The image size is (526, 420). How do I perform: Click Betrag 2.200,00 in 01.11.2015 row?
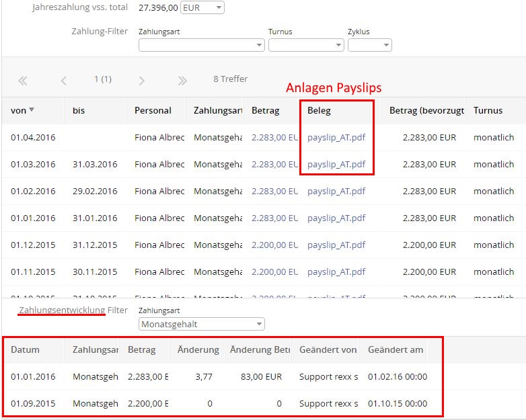[274, 271]
